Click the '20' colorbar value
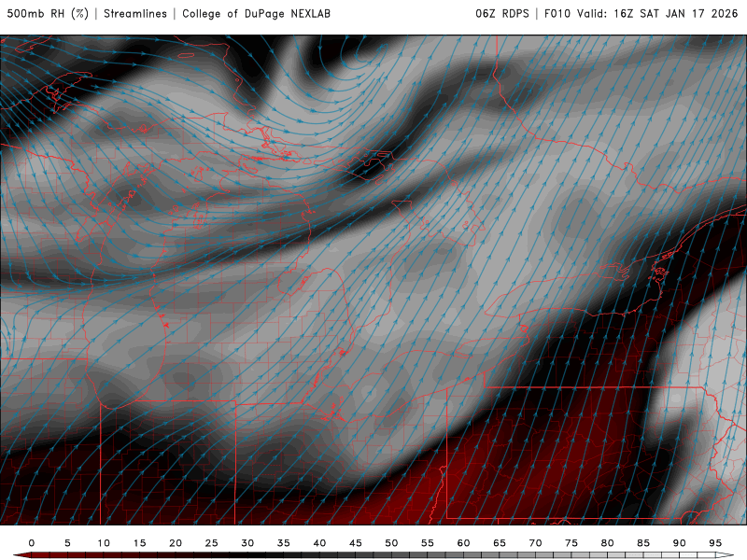Viewport: 747px width, 560px height. point(176,543)
